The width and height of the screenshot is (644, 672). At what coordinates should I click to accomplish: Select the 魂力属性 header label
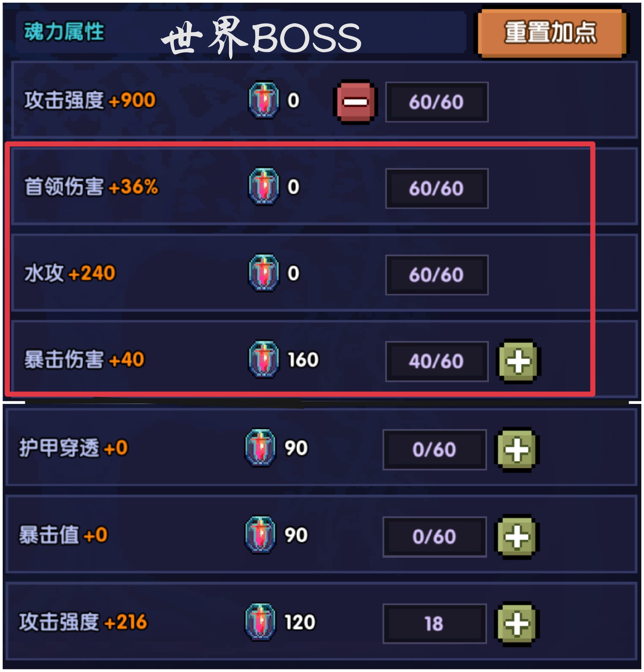(64, 32)
